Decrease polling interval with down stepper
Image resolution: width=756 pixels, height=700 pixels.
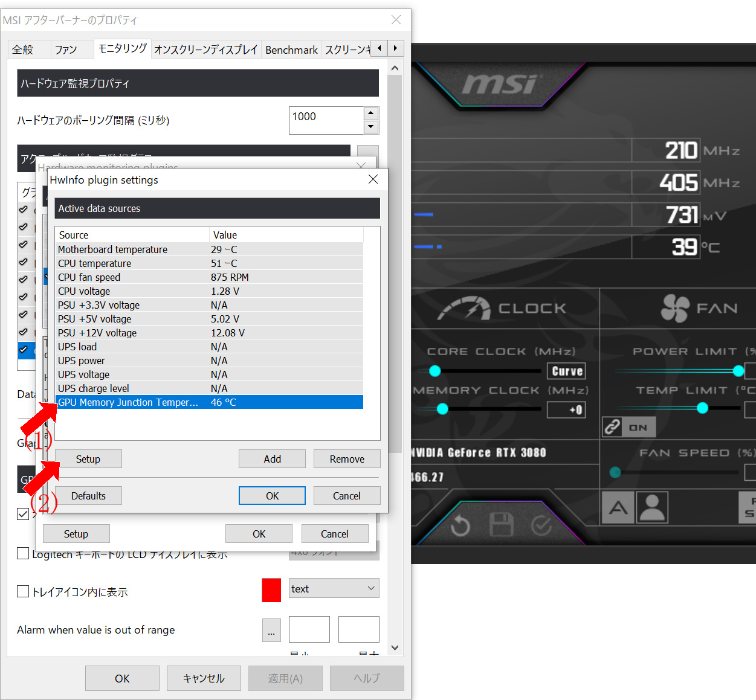tap(371, 127)
